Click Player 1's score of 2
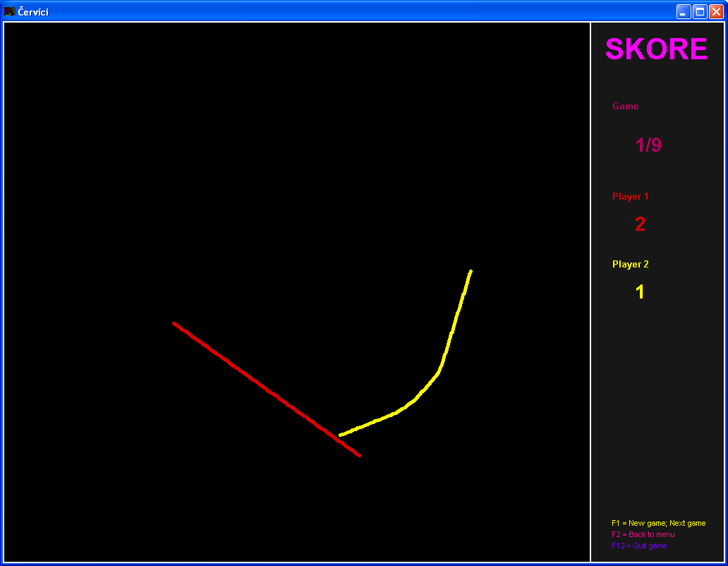Viewport: 728px width, 566px height. [640, 224]
